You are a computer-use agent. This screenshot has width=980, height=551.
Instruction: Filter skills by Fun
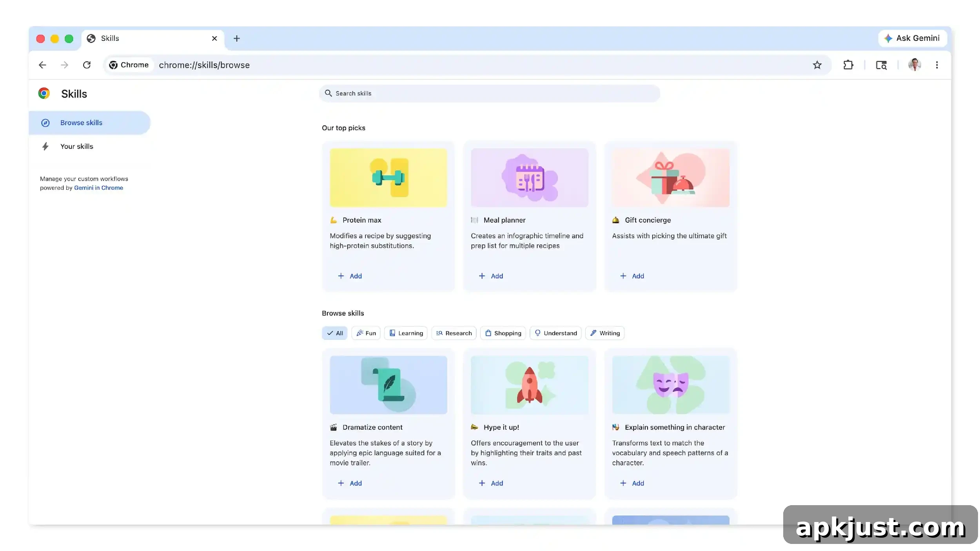pyautogui.click(x=366, y=333)
